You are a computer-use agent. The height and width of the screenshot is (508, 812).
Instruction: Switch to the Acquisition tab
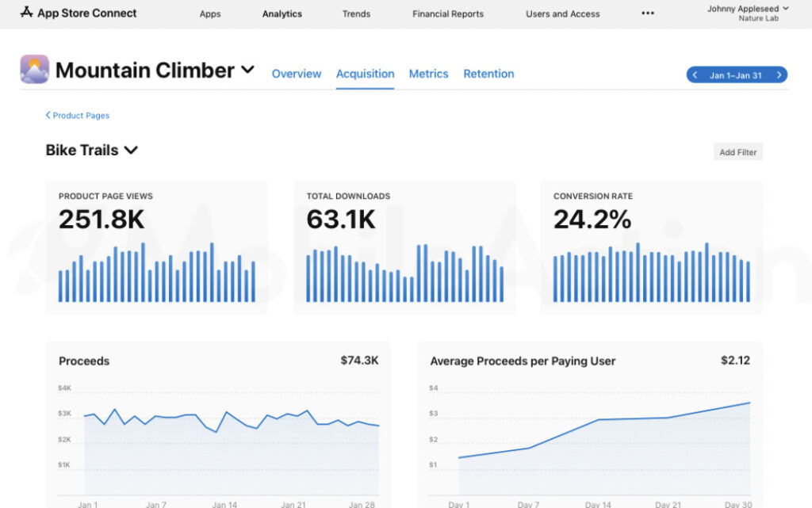coord(365,74)
